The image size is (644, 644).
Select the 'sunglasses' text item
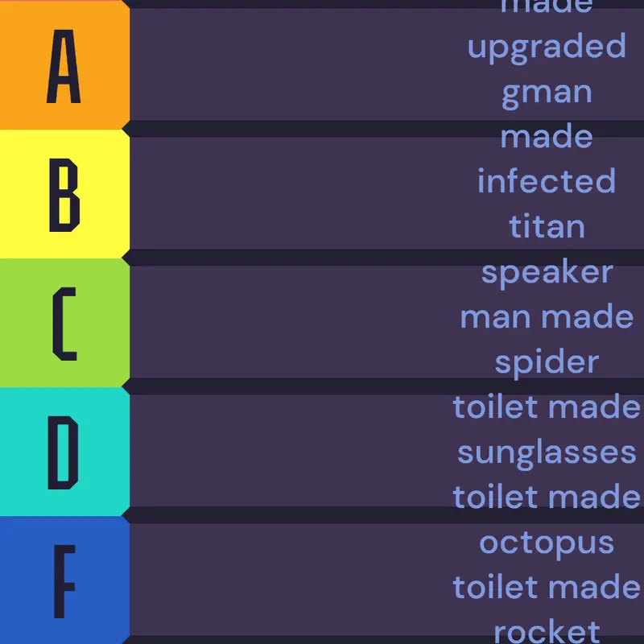tap(547, 453)
